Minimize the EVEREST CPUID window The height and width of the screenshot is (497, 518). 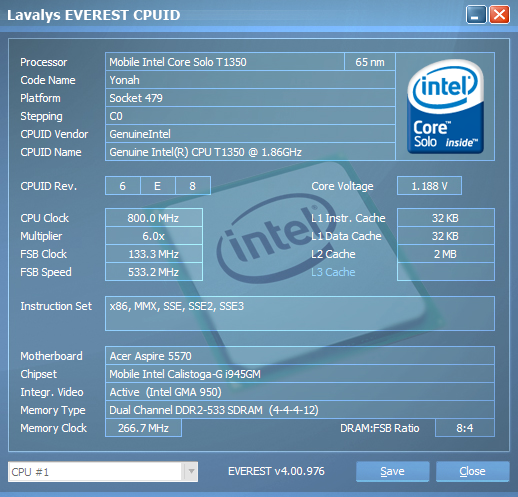click(x=476, y=15)
